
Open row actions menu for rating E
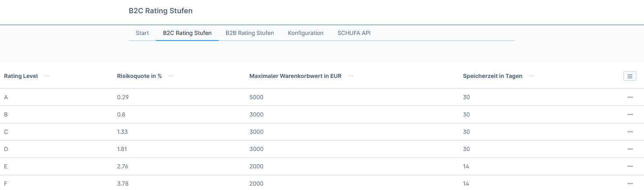click(630, 166)
